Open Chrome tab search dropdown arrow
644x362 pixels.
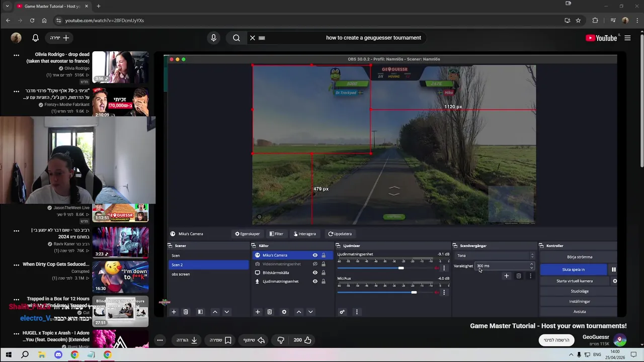point(7,6)
